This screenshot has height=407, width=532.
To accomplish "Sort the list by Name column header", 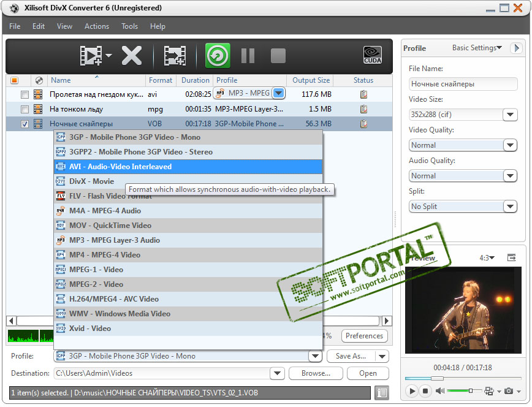I will [96, 80].
